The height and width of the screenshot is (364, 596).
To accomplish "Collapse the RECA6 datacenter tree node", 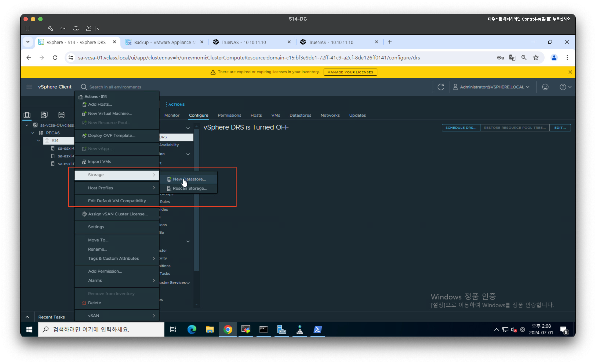I will click(x=33, y=133).
